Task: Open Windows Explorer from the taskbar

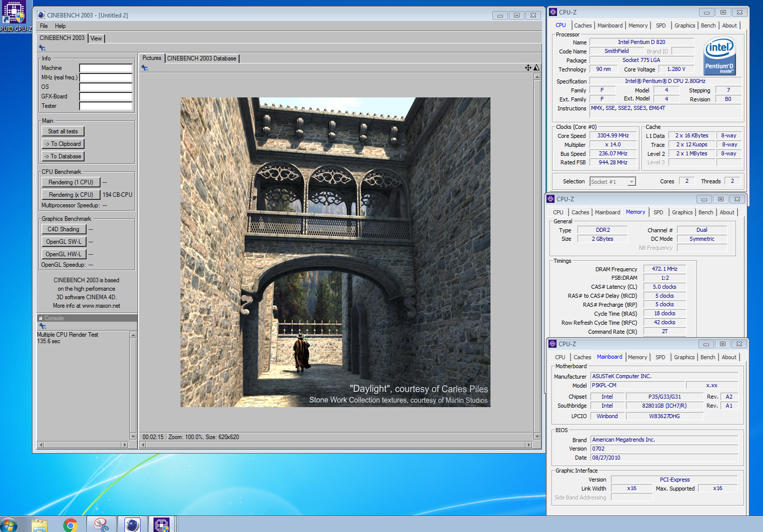Action: [x=39, y=525]
